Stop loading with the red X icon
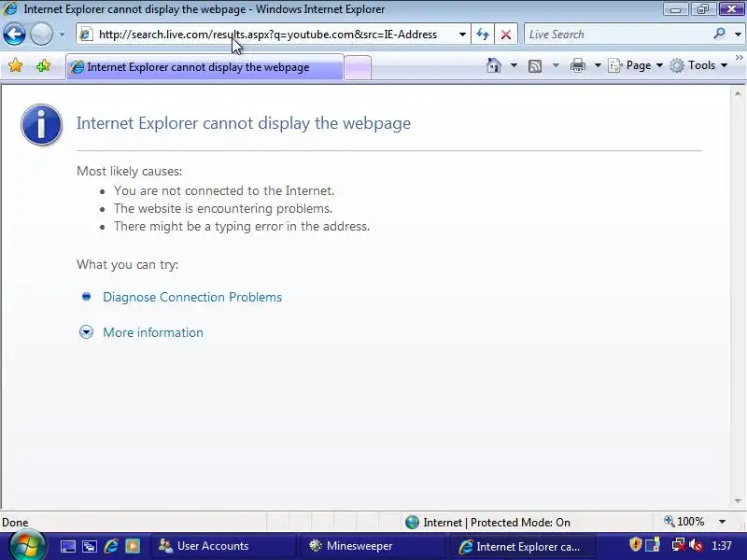 point(506,35)
